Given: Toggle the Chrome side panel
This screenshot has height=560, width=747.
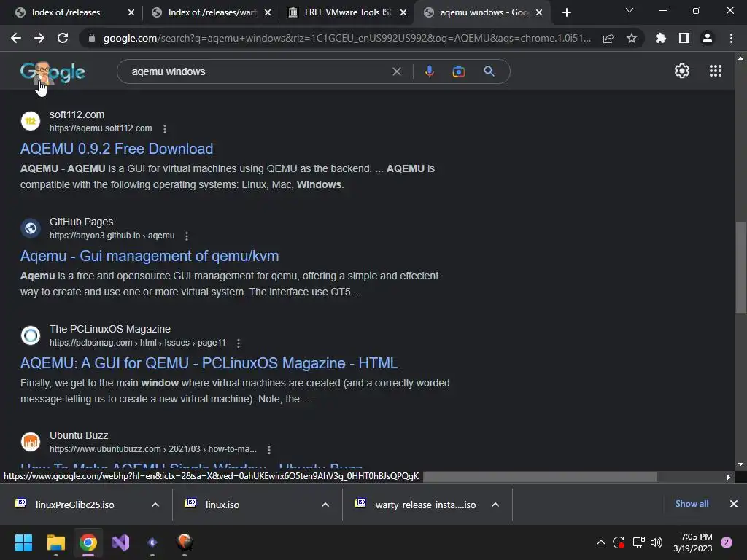Looking at the screenshot, I should [684, 38].
